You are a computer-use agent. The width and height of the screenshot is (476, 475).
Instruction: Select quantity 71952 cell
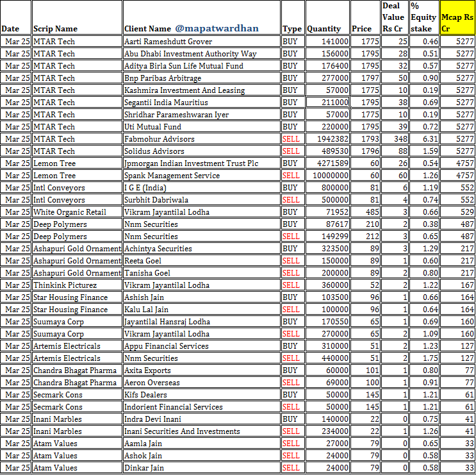[x=327, y=212]
